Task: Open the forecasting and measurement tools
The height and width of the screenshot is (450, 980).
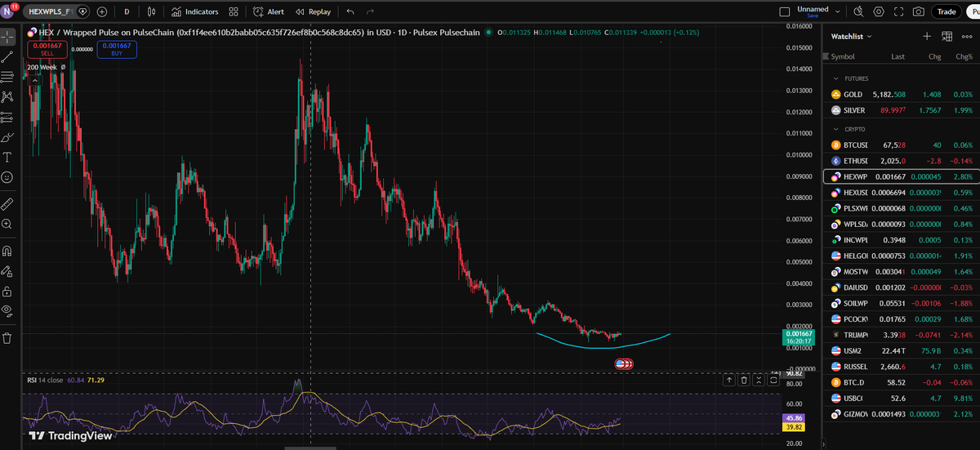Action: (7, 117)
